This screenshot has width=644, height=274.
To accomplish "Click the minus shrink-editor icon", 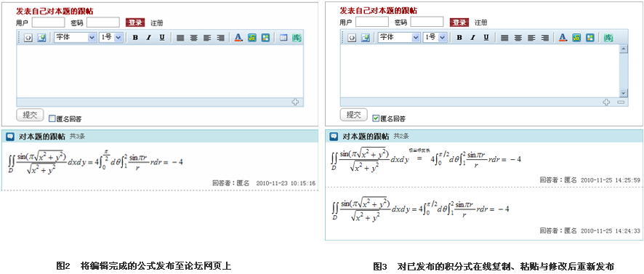I will tap(621, 102).
